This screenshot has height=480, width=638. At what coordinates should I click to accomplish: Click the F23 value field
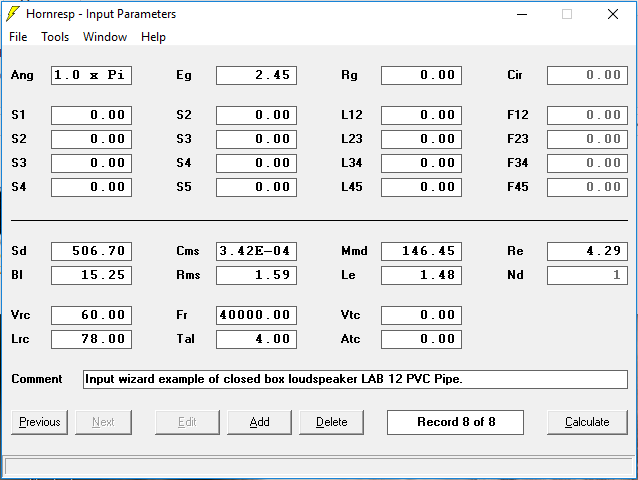pyautogui.click(x=587, y=139)
